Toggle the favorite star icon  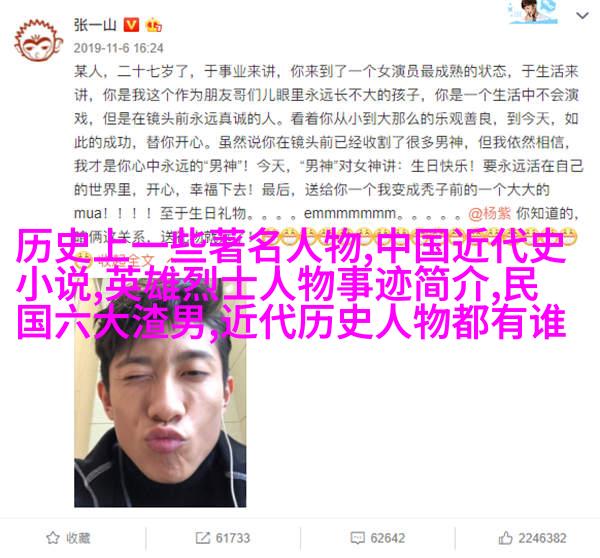click(x=52, y=538)
